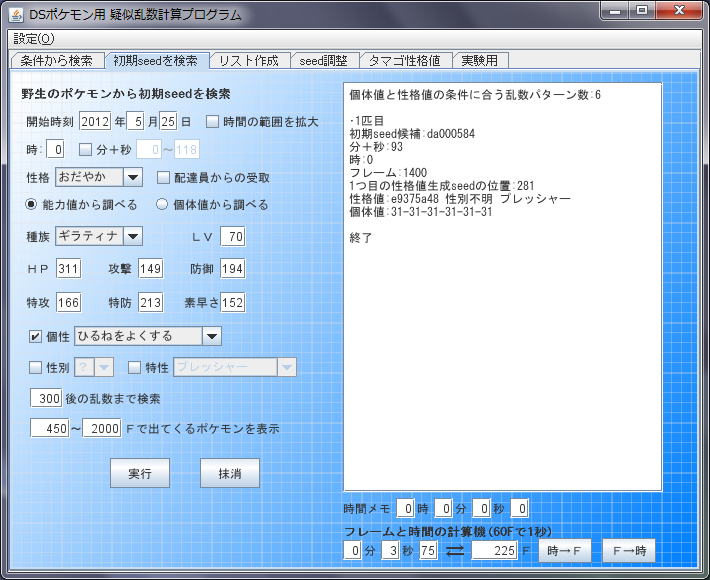
Task: Toggle the 分+秒 checkbox
Action: pos(85,150)
